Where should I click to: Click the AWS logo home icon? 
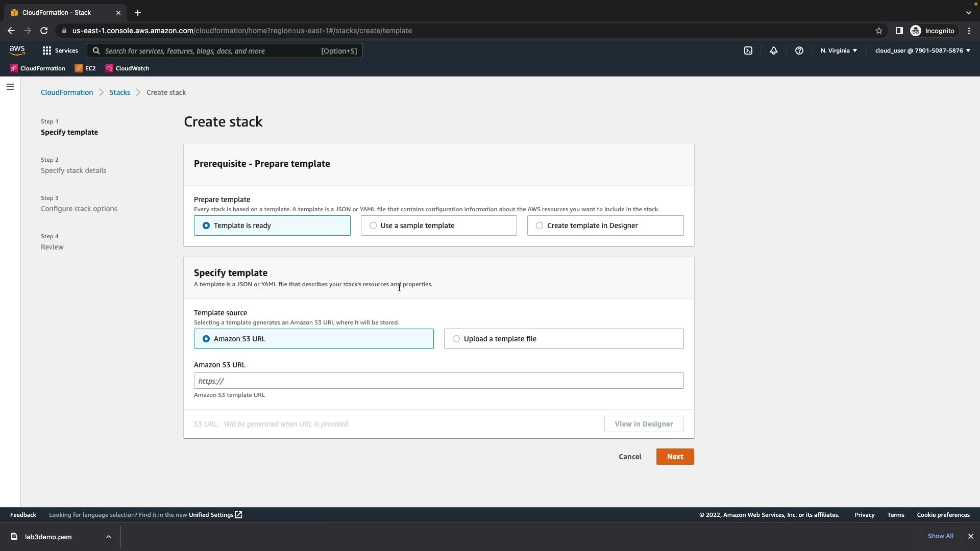coord(17,50)
